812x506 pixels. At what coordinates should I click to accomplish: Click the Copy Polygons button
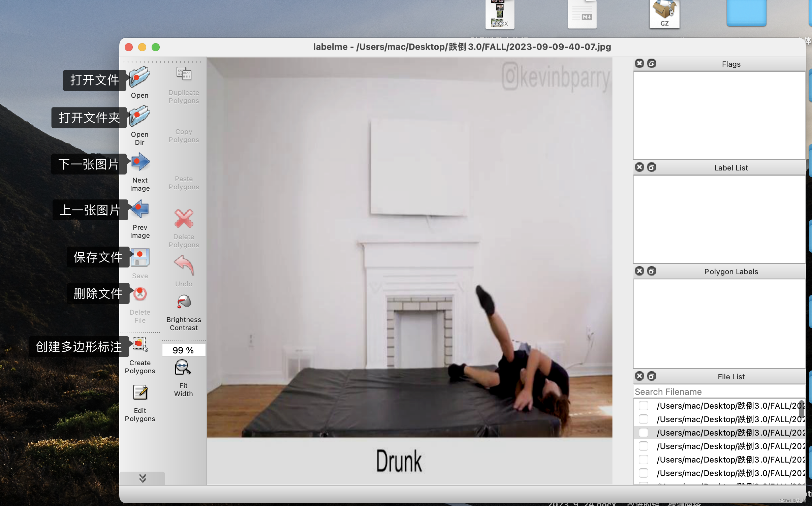tap(184, 136)
